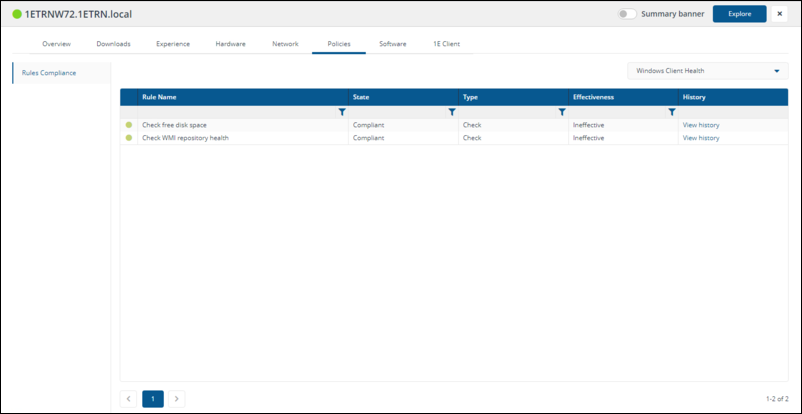This screenshot has height=414, width=802.
Task: Close the device panel with X button
Action: click(779, 14)
